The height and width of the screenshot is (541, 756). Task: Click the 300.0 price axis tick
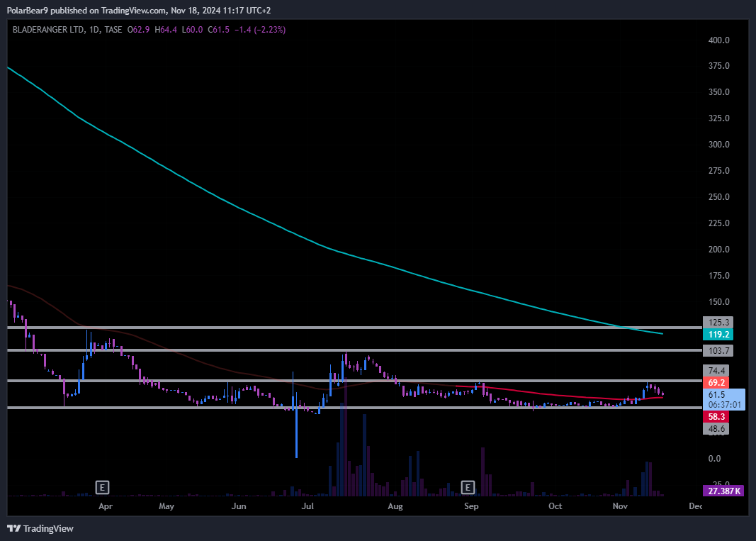[718, 145]
